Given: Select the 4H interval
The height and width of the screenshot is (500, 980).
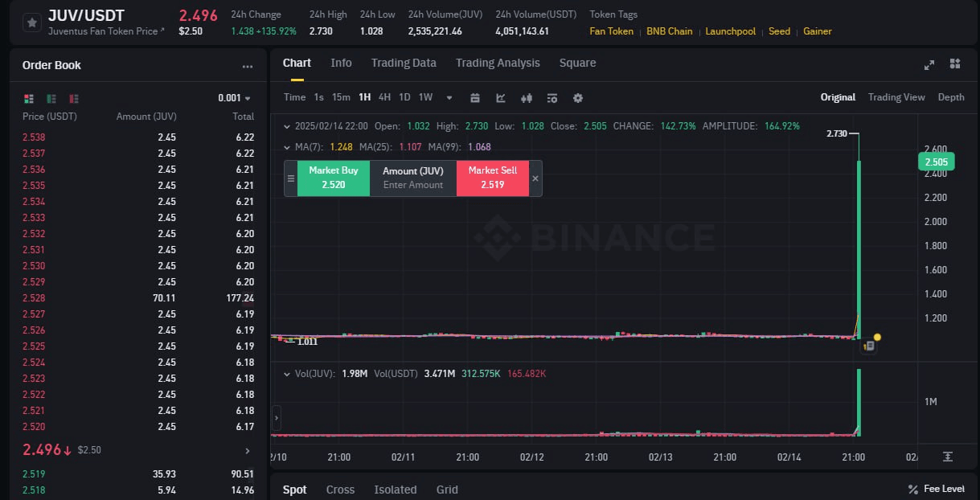Looking at the screenshot, I should pos(384,97).
